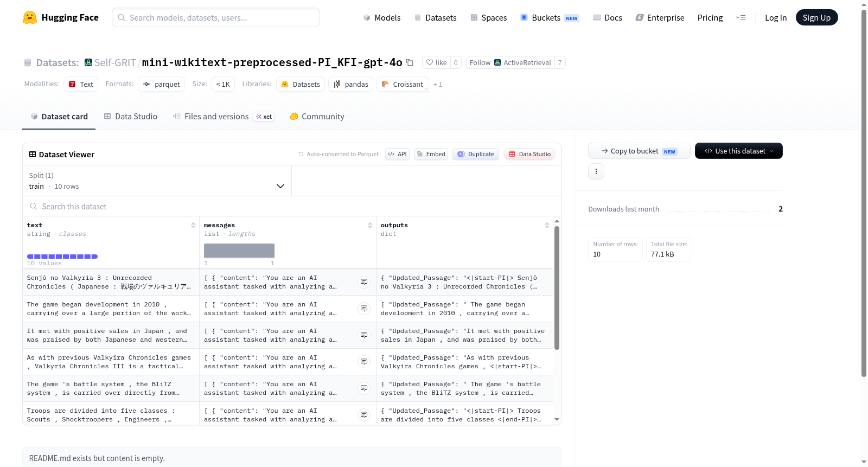Click the Duplicate button
This screenshot has height=467, width=868.
tap(475, 154)
